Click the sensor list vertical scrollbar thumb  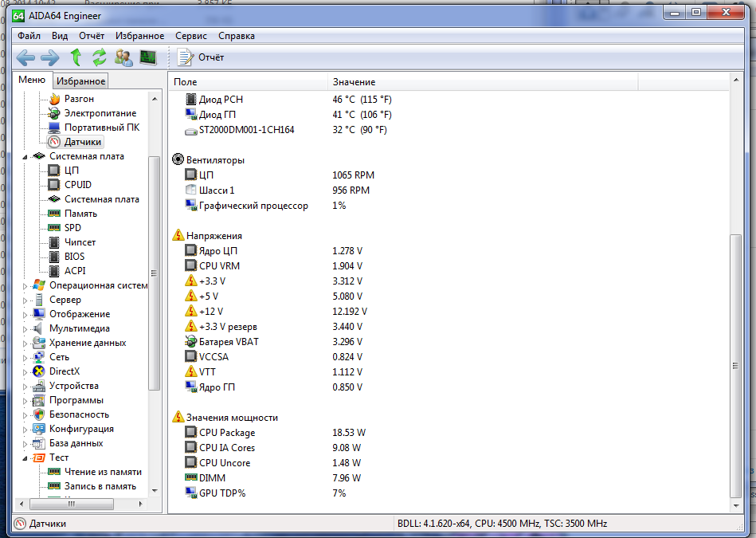(736, 366)
